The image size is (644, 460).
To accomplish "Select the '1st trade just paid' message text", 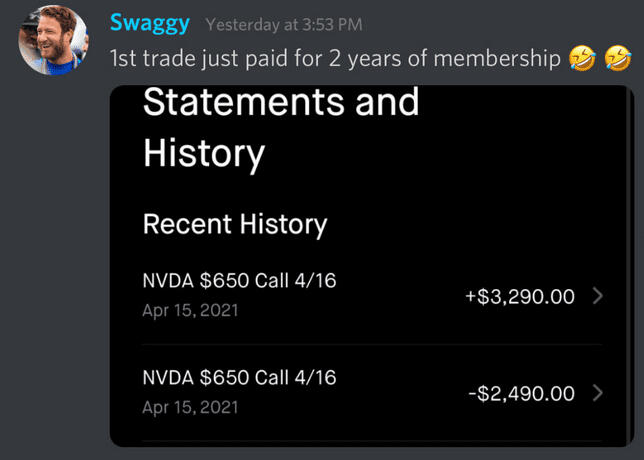I will click(200, 59).
